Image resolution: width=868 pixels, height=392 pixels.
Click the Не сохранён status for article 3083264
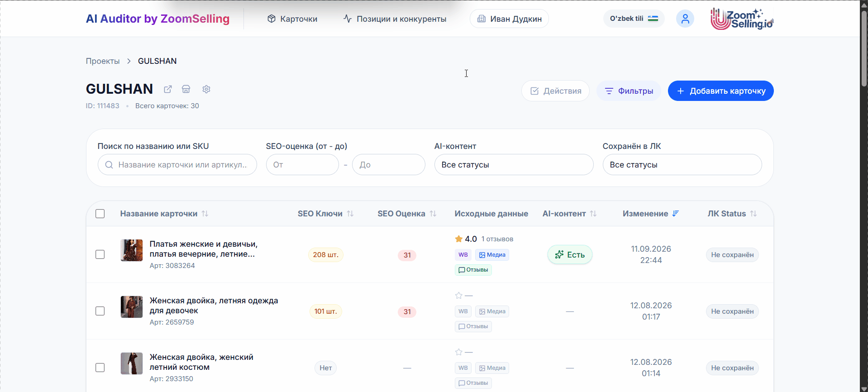click(x=732, y=255)
